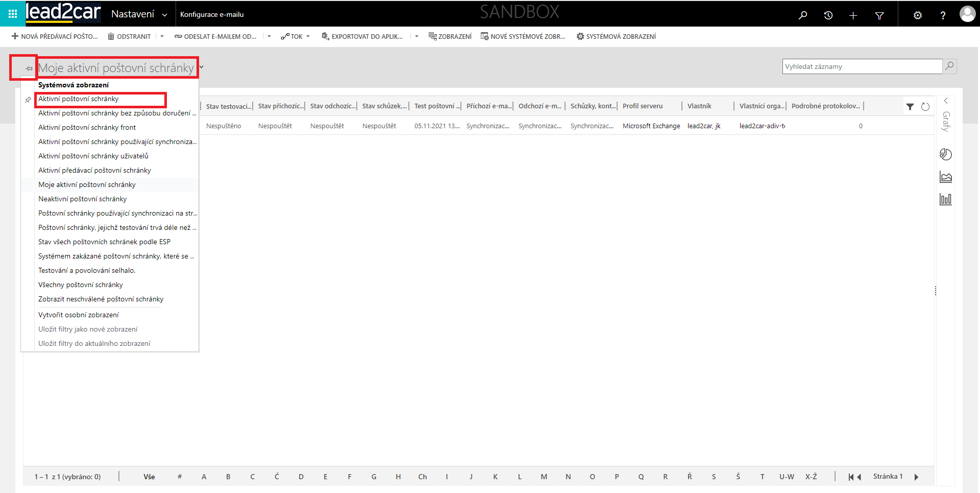The image size is (980, 493).
Task: Click the plus quick create icon
Action: [853, 15]
